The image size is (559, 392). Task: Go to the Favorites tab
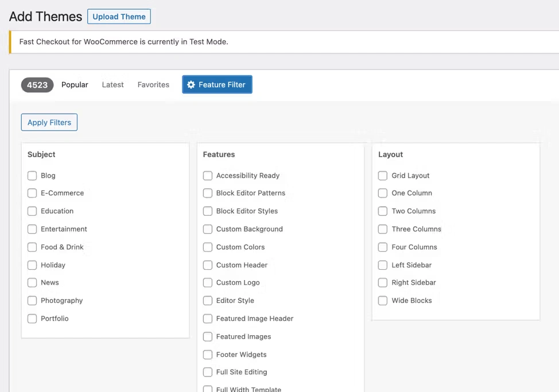[x=153, y=85]
